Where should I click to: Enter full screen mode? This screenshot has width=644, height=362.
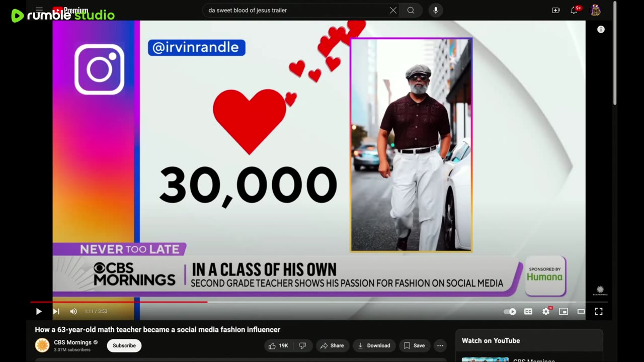coord(599,311)
